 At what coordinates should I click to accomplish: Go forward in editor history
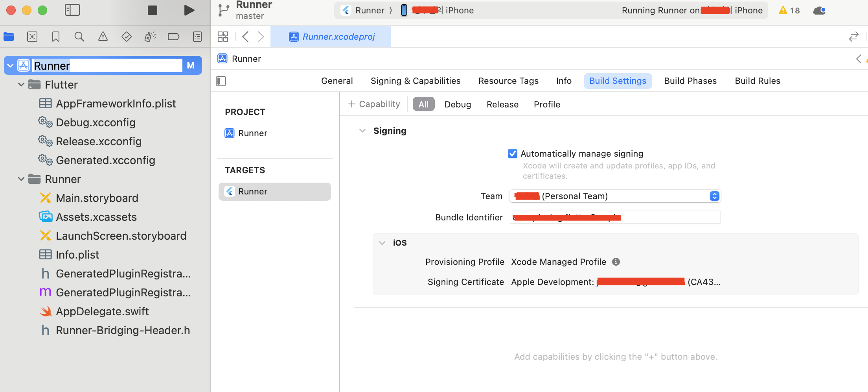click(261, 37)
